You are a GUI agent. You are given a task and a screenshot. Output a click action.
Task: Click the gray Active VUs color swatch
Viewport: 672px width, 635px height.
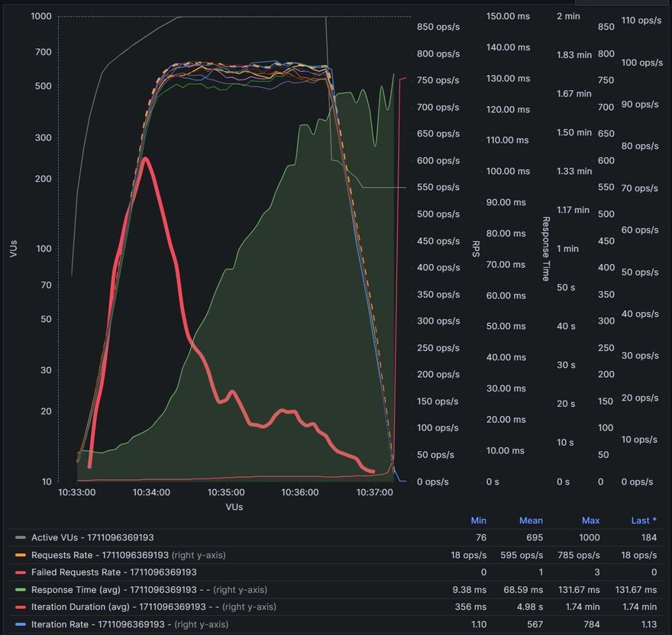tap(21, 538)
